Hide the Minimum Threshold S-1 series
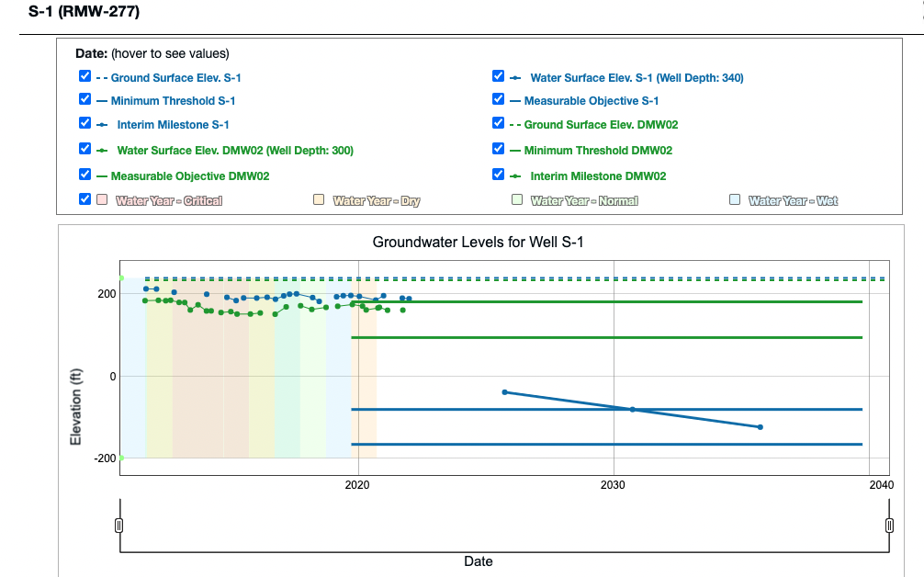This screenshot has height=577, width=924. [x=85, y=100]
